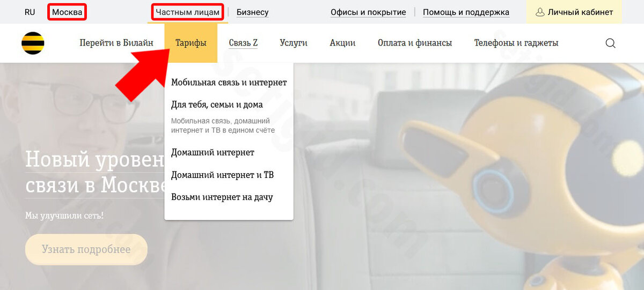The width and height of the screenshot is (644, 290).
Task: Open Офисы и покрытие link
Action: tap(368, 12)
